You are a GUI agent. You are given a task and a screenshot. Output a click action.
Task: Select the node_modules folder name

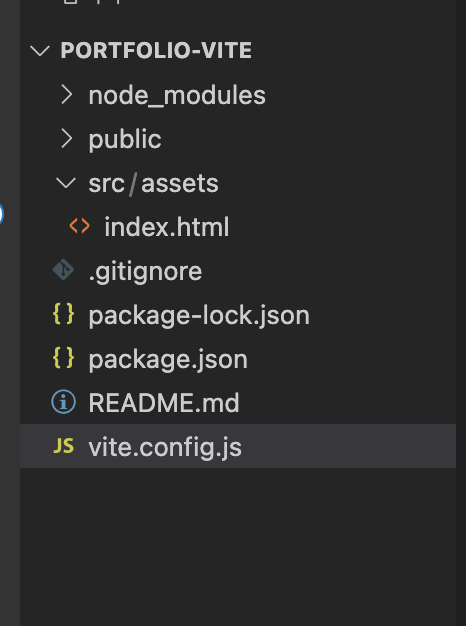[177, 96]
